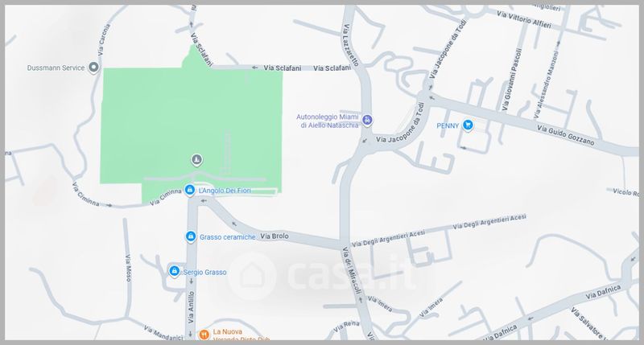Open the Sergio Grasso shop marker
This screenshot has height=345, width=644.
point(174,271)
